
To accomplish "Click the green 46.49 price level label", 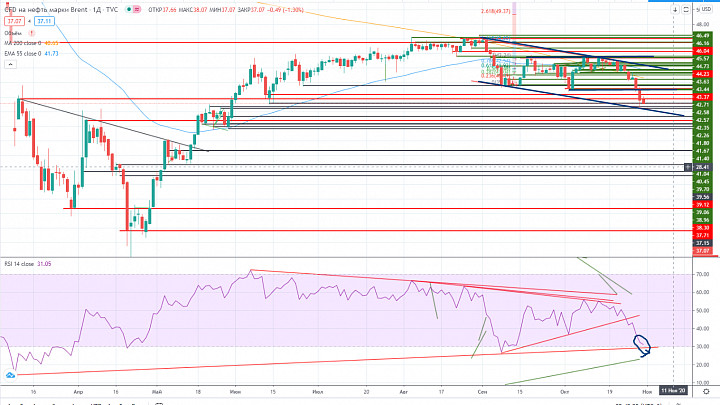I will tap(703, 35).
